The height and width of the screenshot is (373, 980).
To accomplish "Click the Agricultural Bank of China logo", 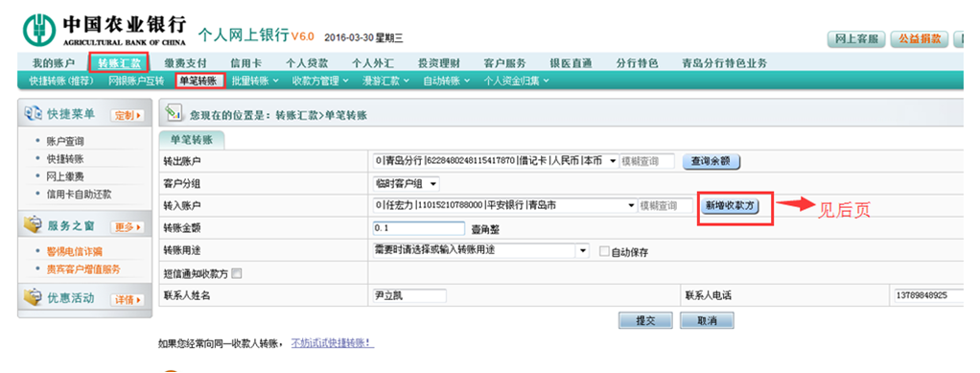I will (38, 30).
